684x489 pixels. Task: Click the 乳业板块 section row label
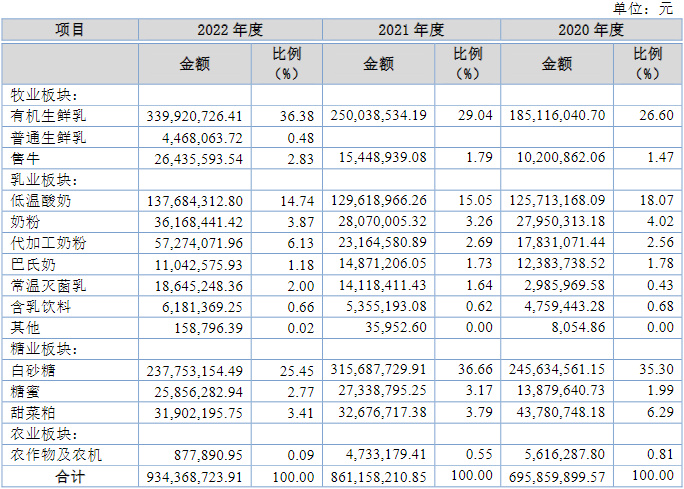(44, 179)
